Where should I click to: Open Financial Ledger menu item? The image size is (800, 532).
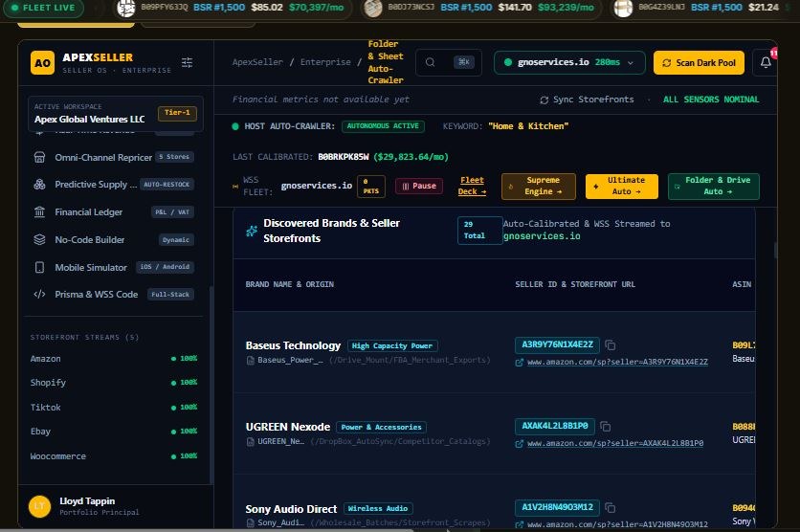click(x=114, y=211)
